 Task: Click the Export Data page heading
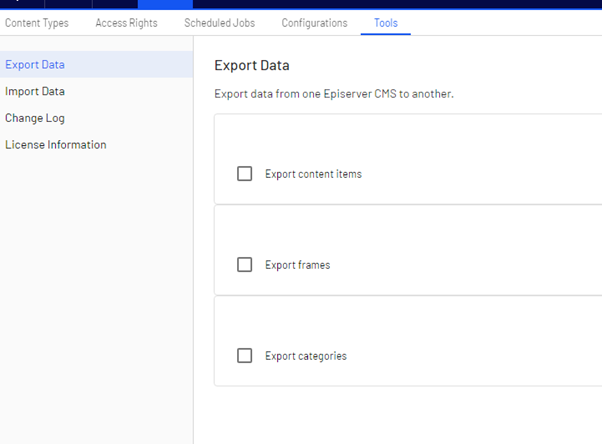click(x=252, y=66)
